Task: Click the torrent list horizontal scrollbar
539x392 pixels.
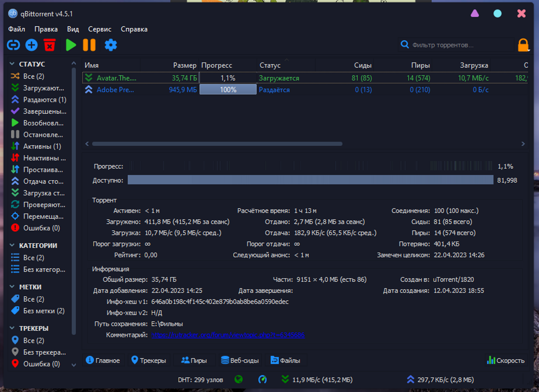Action: pyautogui.click(x=217, y=144)
